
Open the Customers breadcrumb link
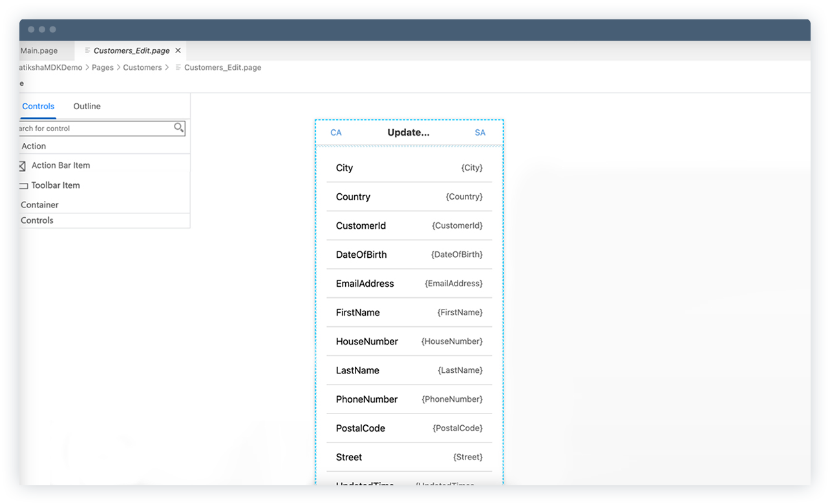coord(142,67)
